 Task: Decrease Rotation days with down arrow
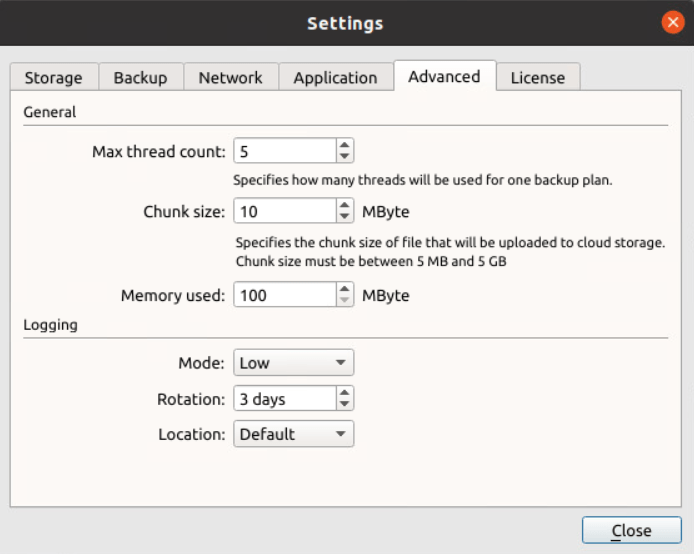344,404
